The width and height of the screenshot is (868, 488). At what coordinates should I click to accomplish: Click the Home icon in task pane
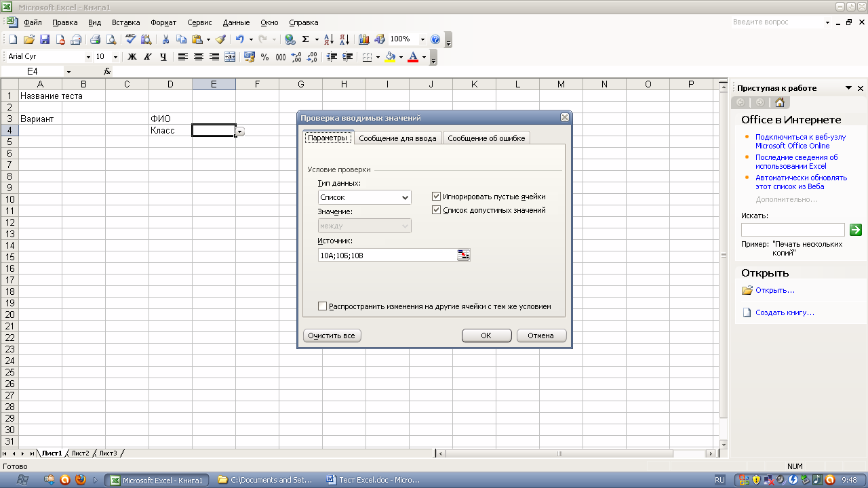[x=780, y=102]
